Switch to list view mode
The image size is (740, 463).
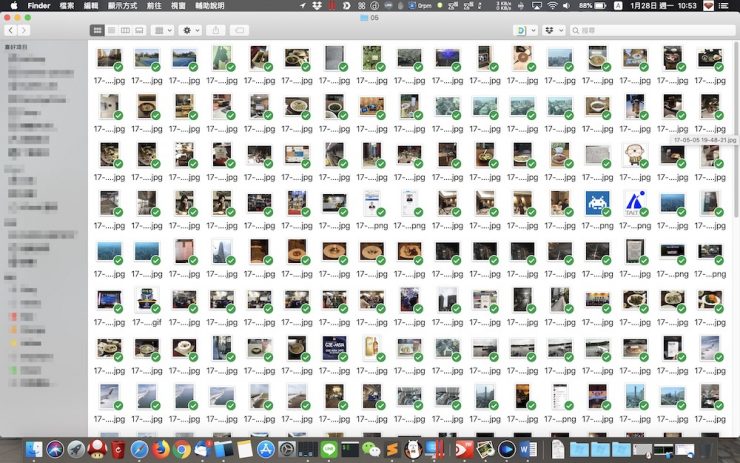[111, 31]
